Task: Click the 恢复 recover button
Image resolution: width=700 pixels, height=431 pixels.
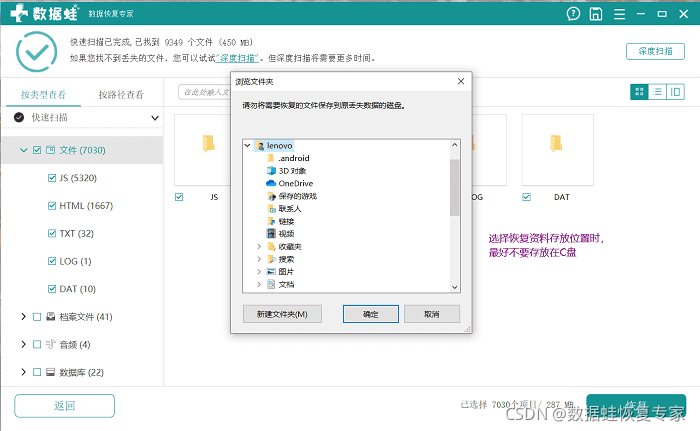Action: click(x=636, y=406)
